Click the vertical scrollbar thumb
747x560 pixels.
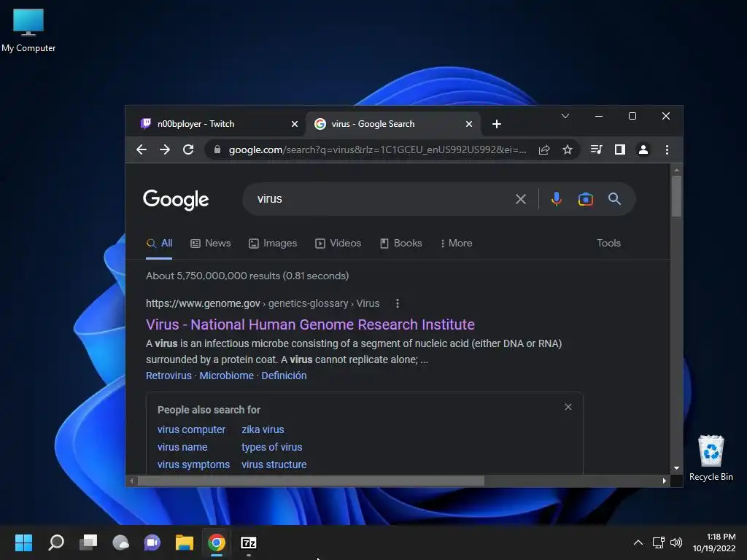(676, 196)
